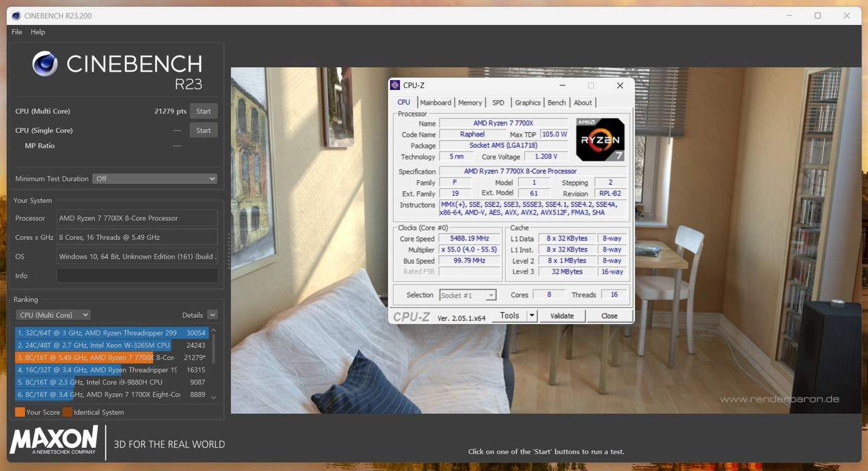Screen dimensions: 868x471
Task: Select ranking row 3 Ryzen 7 7700X
Action: [x=111, y=357]
